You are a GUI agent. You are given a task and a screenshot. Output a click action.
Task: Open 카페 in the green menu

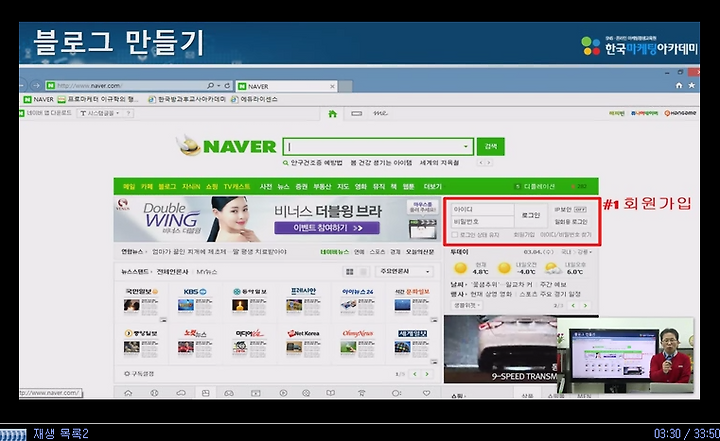(x=146, y=187)
